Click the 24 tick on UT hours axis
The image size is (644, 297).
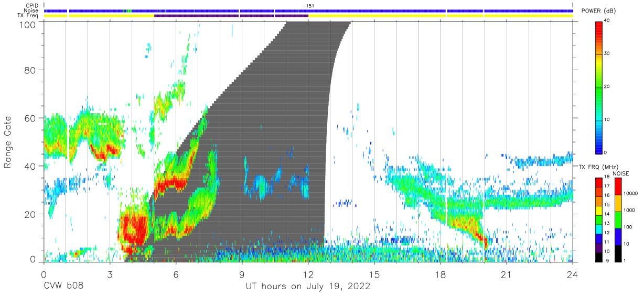(573, 274)
